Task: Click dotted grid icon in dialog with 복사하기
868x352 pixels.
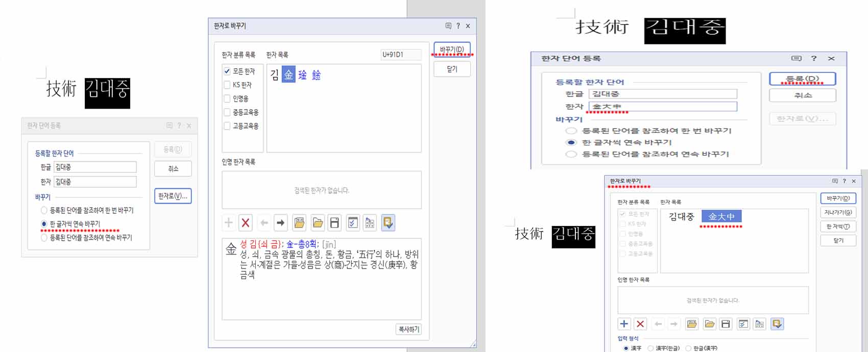Action: (370, 222)
